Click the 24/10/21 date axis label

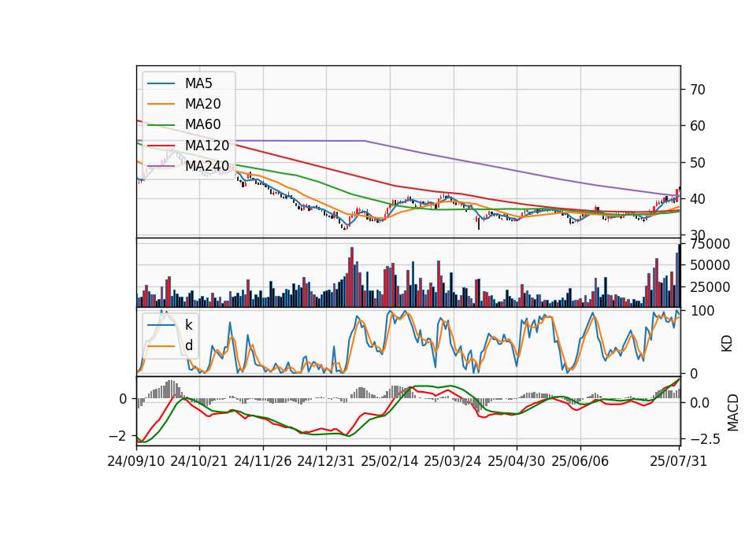coord(199,461)
